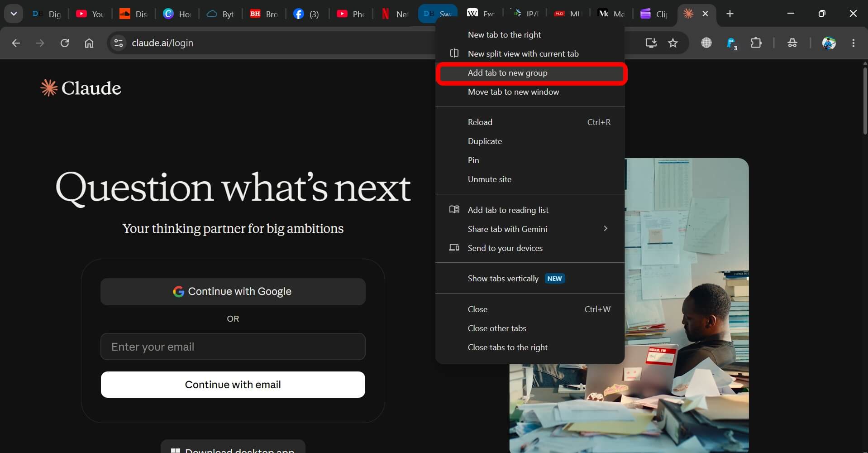868x453 pixels.
Task: Click the 'Enter your email' field
Action: (x=233, y=347)
